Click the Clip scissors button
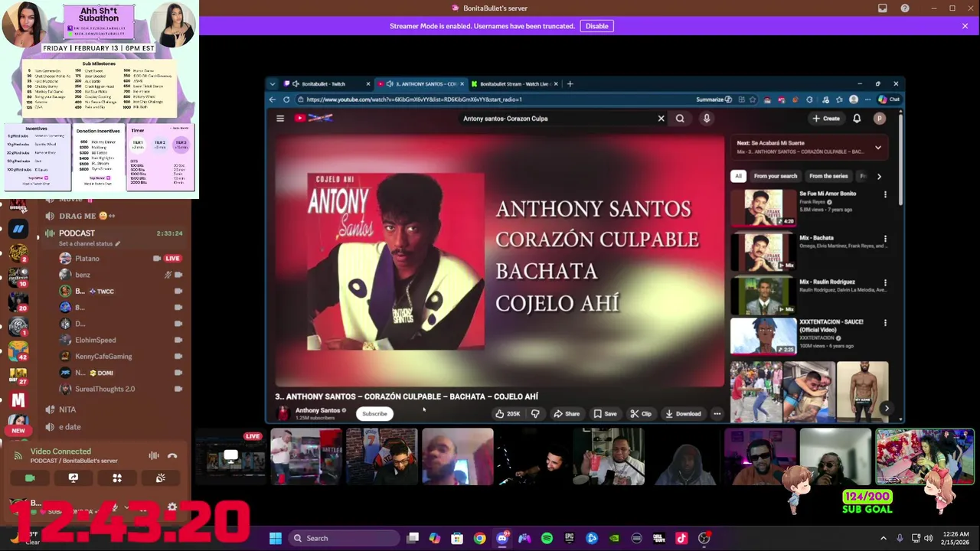Viewport: 980px width, 551px height. coord(641,414)
